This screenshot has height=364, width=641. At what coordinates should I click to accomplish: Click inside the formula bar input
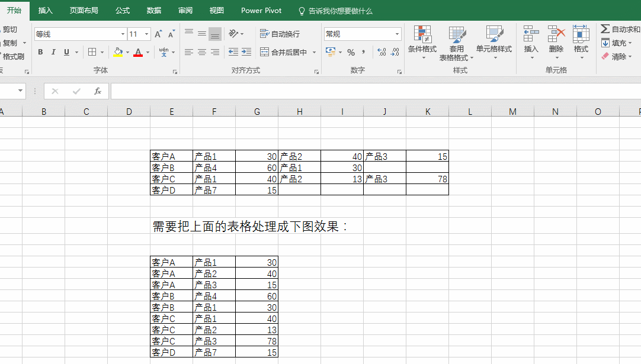pos(373,91)
